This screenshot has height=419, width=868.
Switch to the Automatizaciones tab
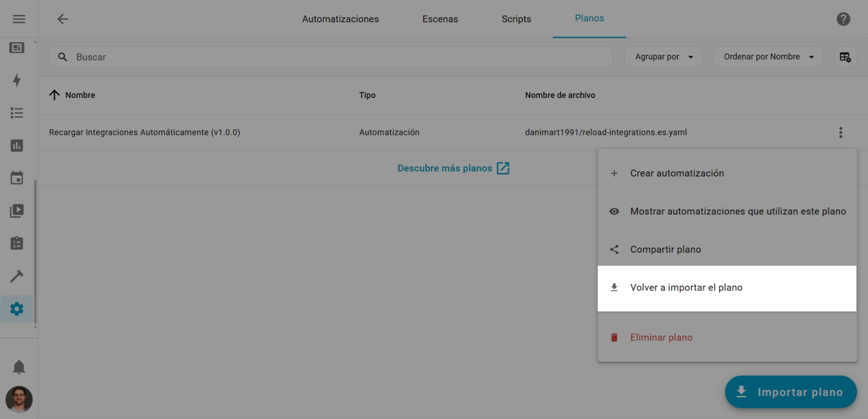[x=340, y=19]
